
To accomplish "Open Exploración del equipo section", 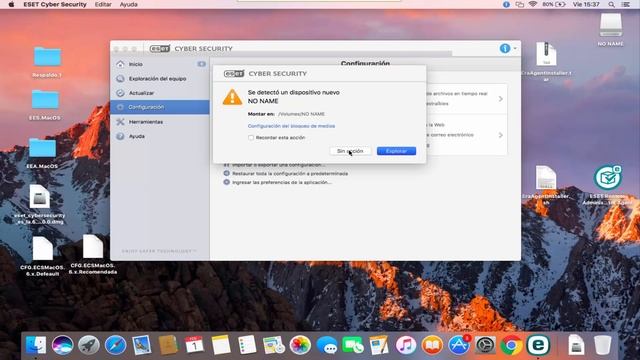I will pos(160,78).
